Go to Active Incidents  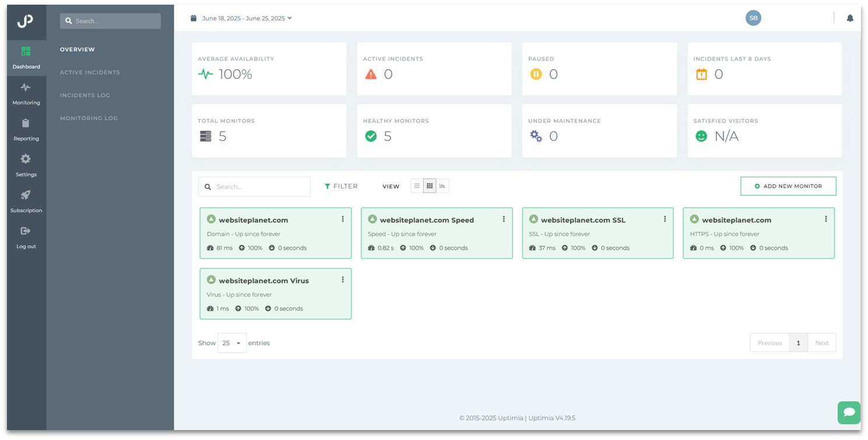(90, 72)
